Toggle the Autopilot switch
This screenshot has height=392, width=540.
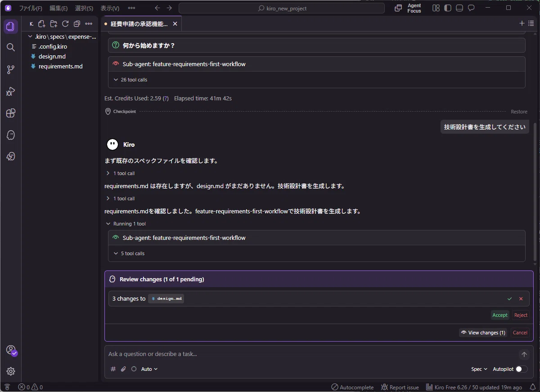522,369
